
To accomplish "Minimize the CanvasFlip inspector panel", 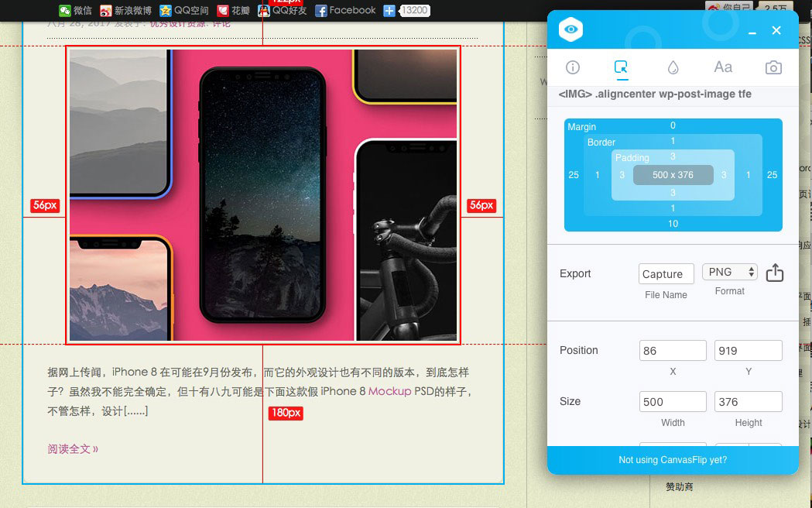I will click(x=752, y=32).
